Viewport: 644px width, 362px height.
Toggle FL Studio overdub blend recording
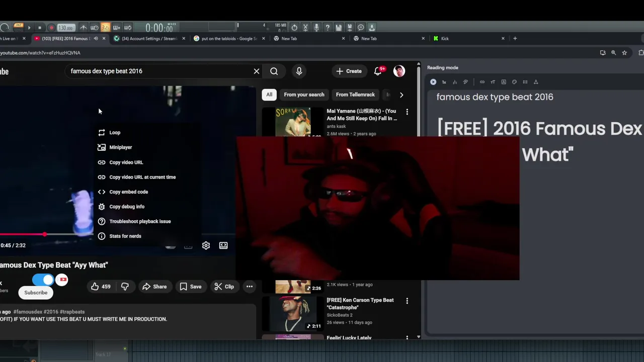(x=116, y=28)
